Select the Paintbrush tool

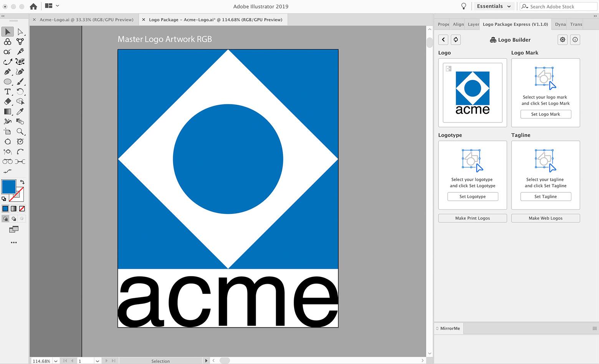20,82
